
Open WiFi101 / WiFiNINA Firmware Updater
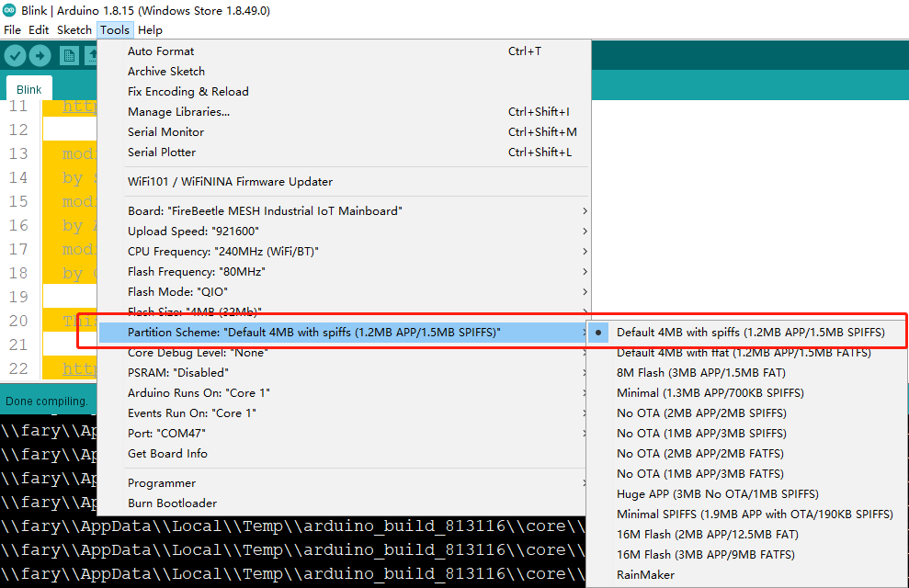[345, 182]
